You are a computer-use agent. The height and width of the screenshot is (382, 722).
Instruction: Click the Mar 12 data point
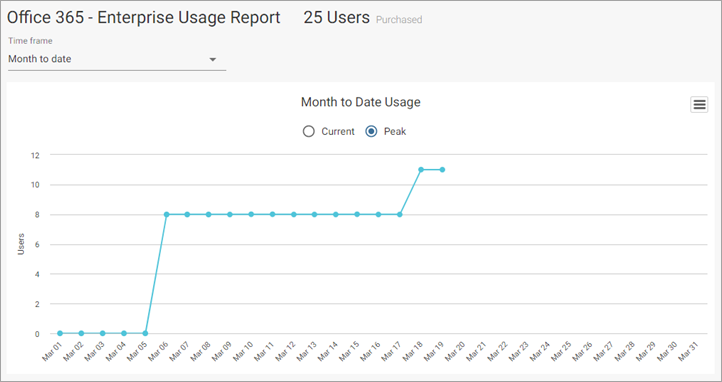[x=294, y=214]
